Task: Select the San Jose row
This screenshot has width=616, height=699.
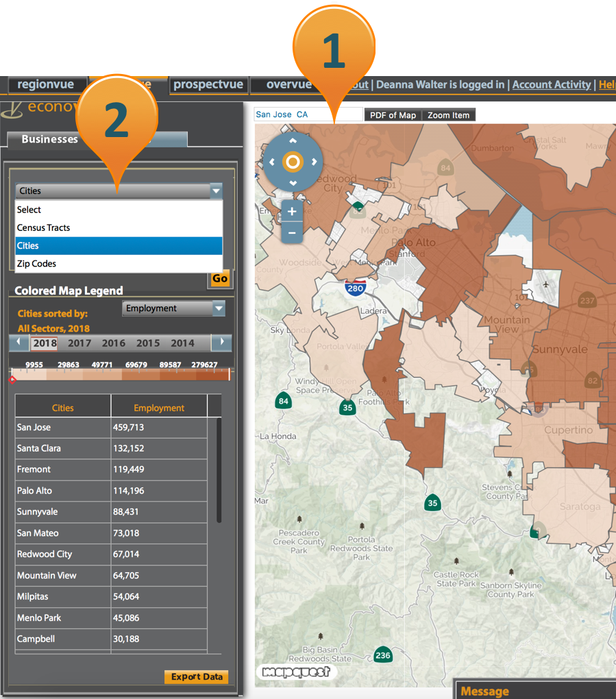Action: [x=112, y=427]
